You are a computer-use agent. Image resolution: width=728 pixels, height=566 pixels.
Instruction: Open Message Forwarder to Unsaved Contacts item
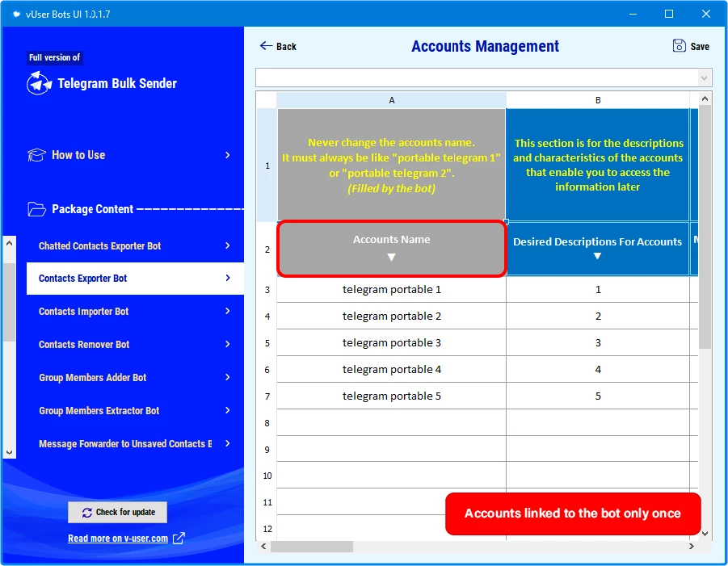click(135, 444)
